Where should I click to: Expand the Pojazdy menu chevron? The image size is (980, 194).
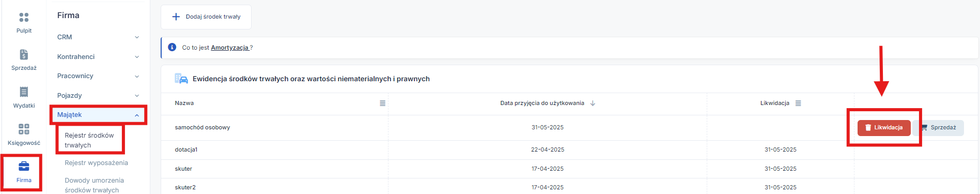pos(137,96)
